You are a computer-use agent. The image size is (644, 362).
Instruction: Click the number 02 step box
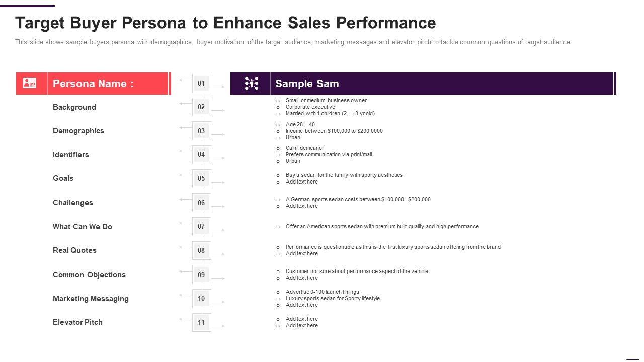coord(201,107)
